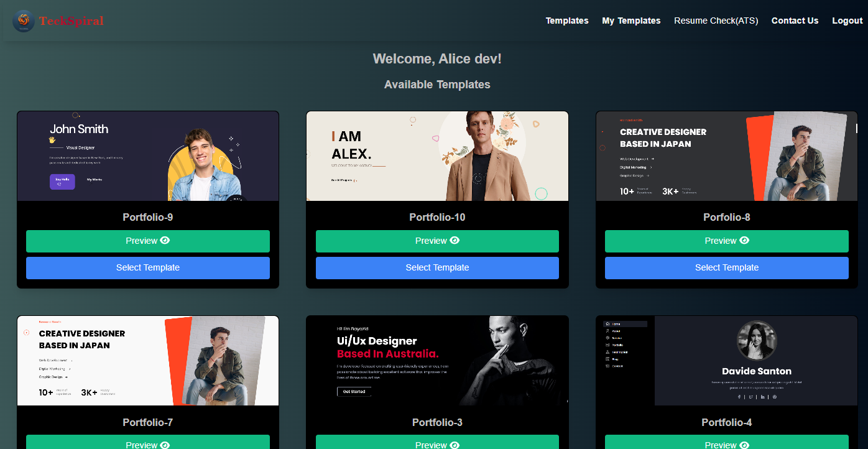Open the John Smith template thumbnail

(148, 156)
